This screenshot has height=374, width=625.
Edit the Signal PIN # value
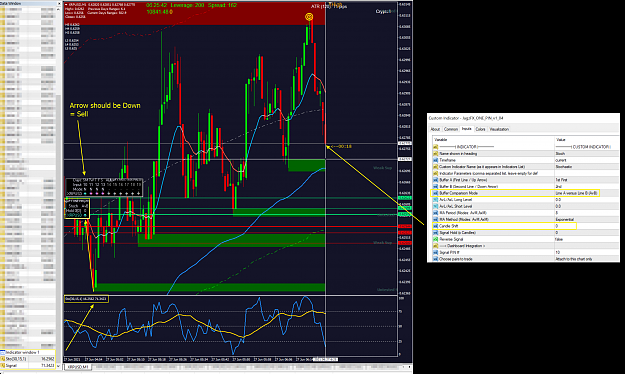[586, 252]
